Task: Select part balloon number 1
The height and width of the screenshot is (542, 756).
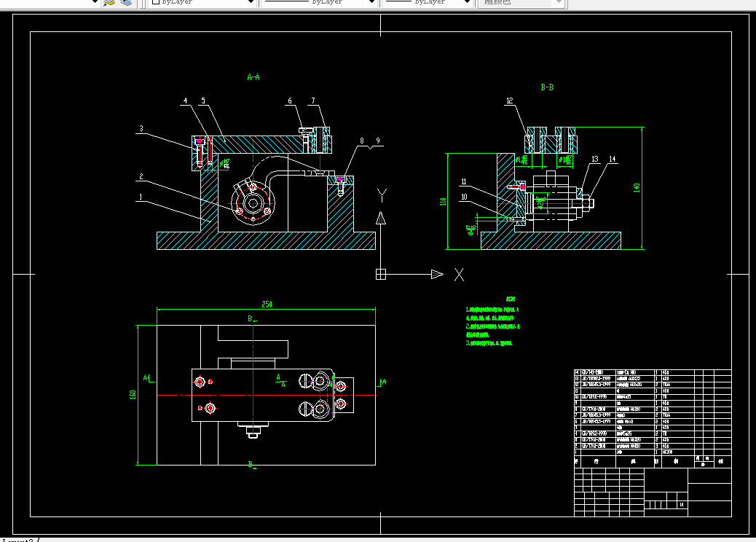Action: click(x=141, y=197)
